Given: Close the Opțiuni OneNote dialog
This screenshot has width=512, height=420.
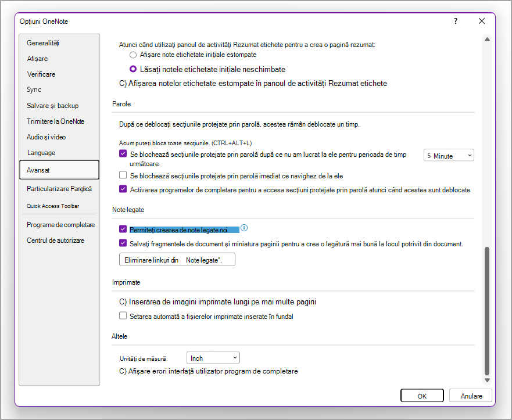Looking at the screenshot, I should pyautogui.click(x=482, y=21).
